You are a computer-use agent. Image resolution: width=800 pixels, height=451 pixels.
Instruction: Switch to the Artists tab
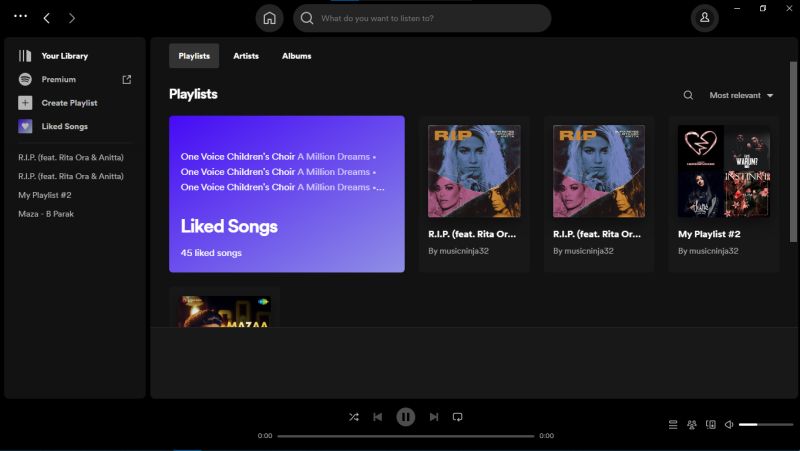pos(246,56)
